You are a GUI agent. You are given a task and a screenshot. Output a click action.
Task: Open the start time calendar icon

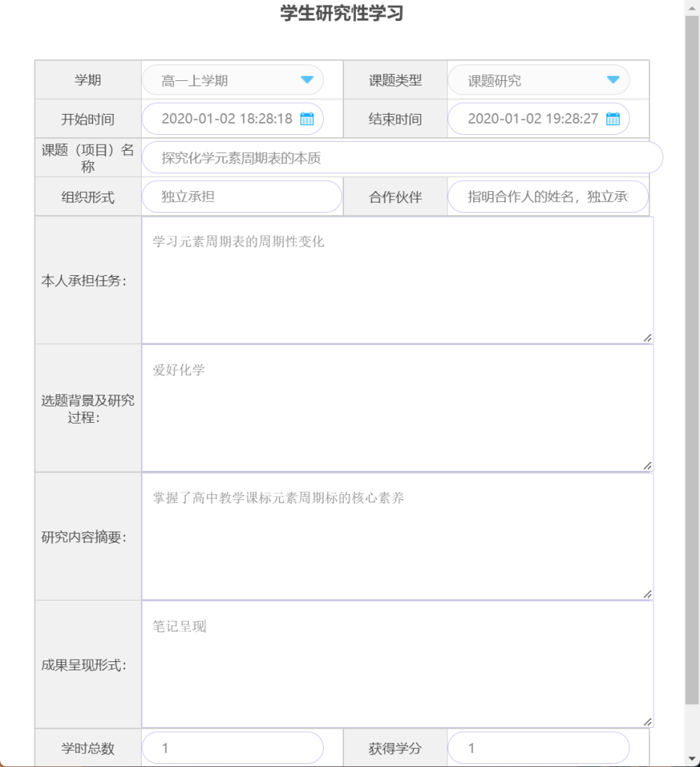tap(307, 119)
